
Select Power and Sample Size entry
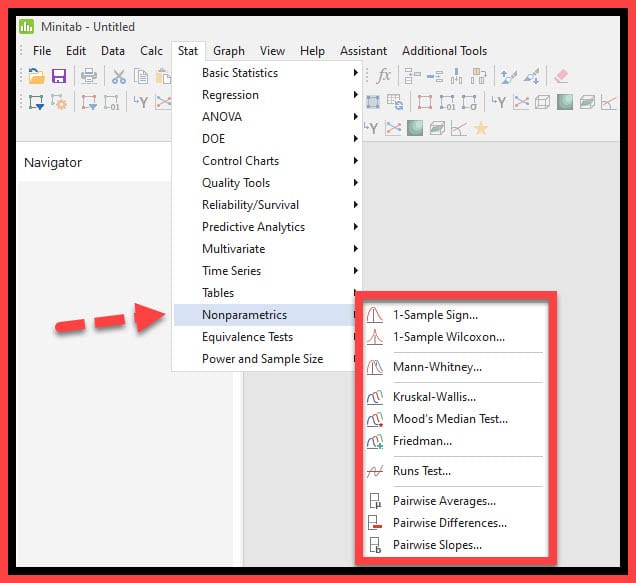[x=266, y=359]
